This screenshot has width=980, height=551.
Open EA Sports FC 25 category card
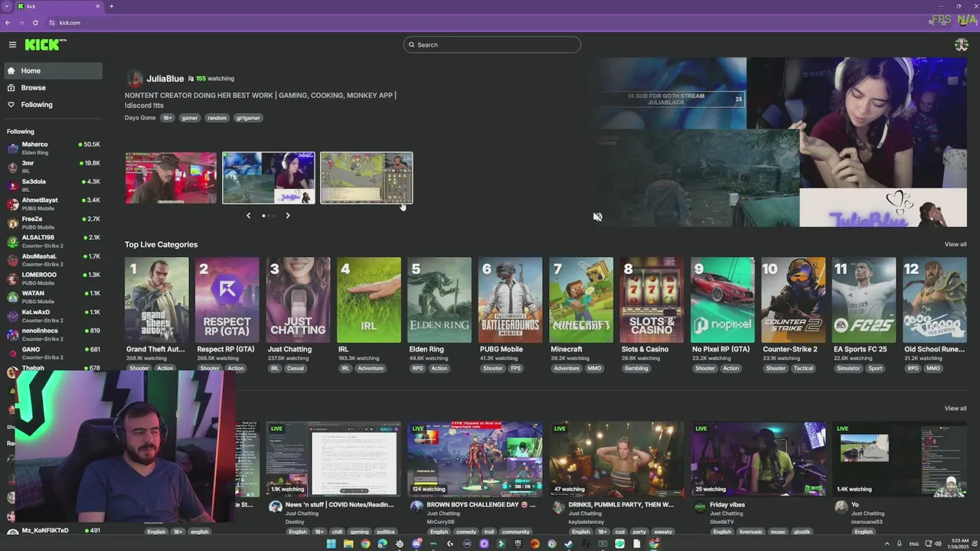coord(864,300)
